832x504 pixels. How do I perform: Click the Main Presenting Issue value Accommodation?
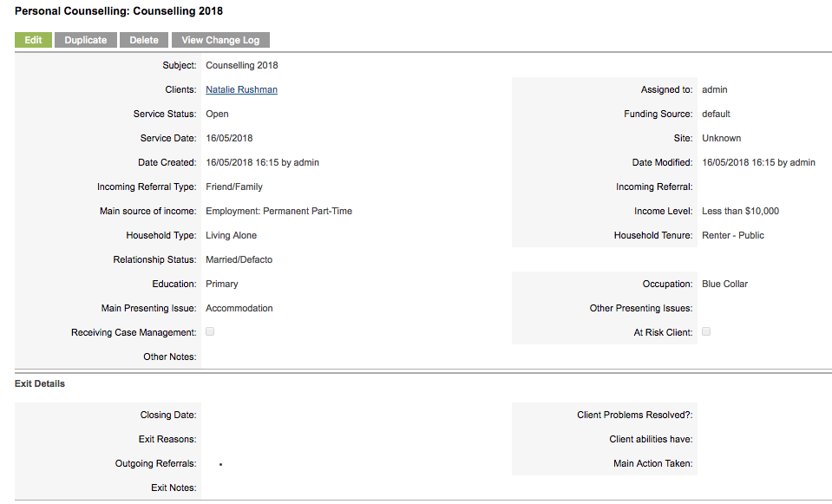click(x=239, y=308)
